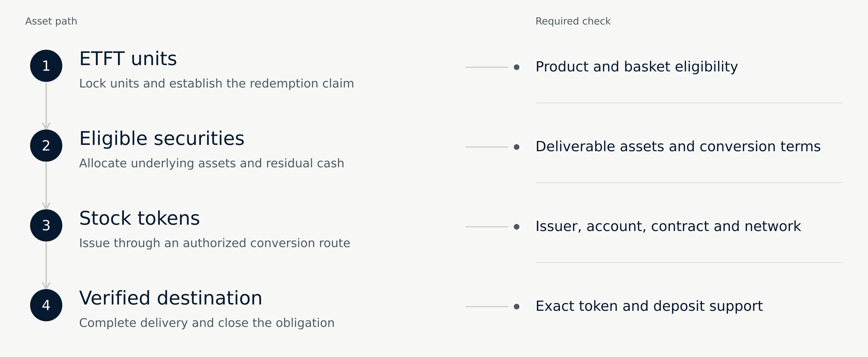Click bullet dot beside Deliverable assets check
Screen dimensions: 868x357
pyautogui.click(x=517, y=147)
